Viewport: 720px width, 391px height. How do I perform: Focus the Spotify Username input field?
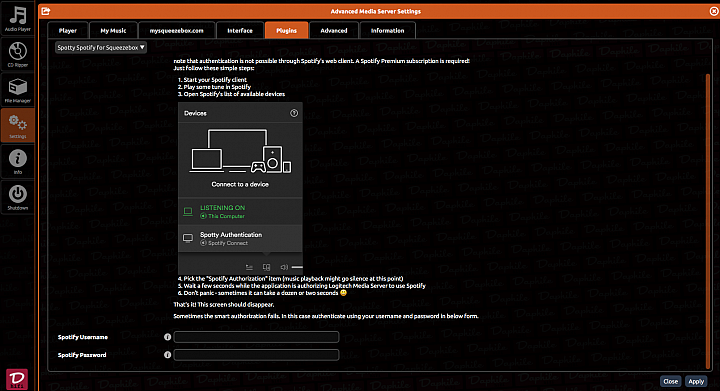pos(256,337)
